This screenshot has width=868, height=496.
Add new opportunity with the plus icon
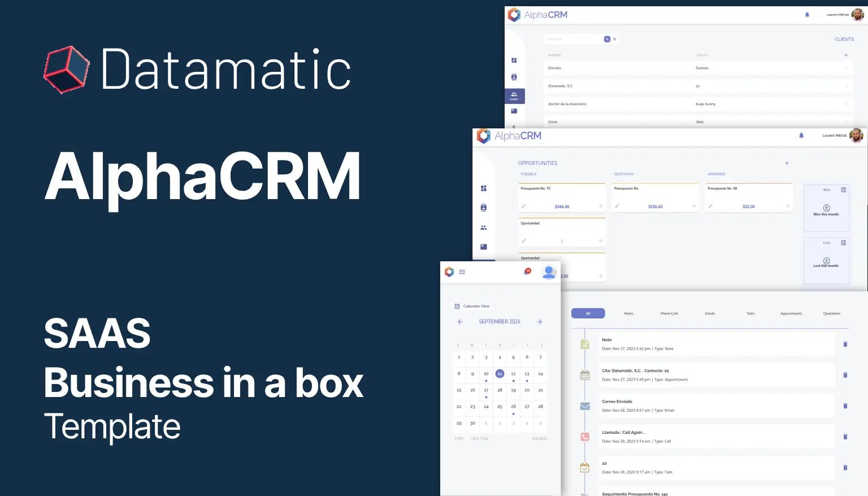787,163
